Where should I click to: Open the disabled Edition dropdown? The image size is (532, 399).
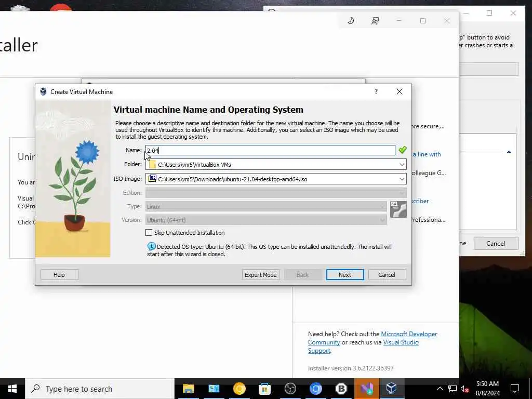(276, 193)
